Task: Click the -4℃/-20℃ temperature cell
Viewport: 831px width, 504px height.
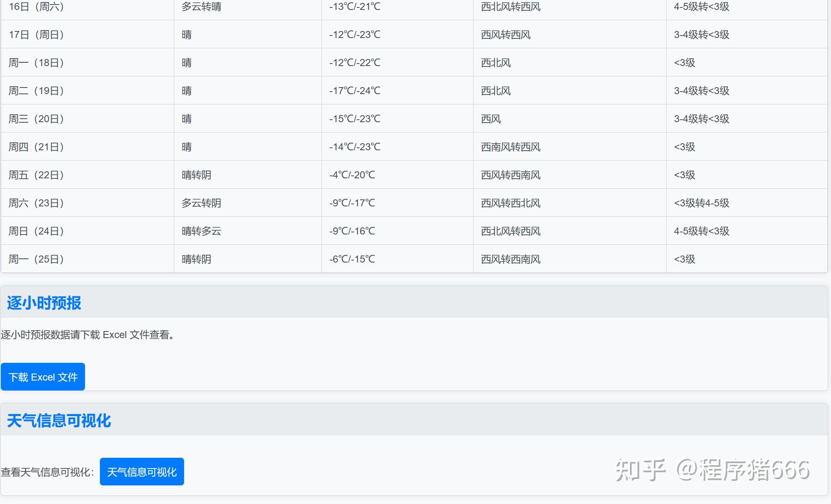Action: [352, 175]
